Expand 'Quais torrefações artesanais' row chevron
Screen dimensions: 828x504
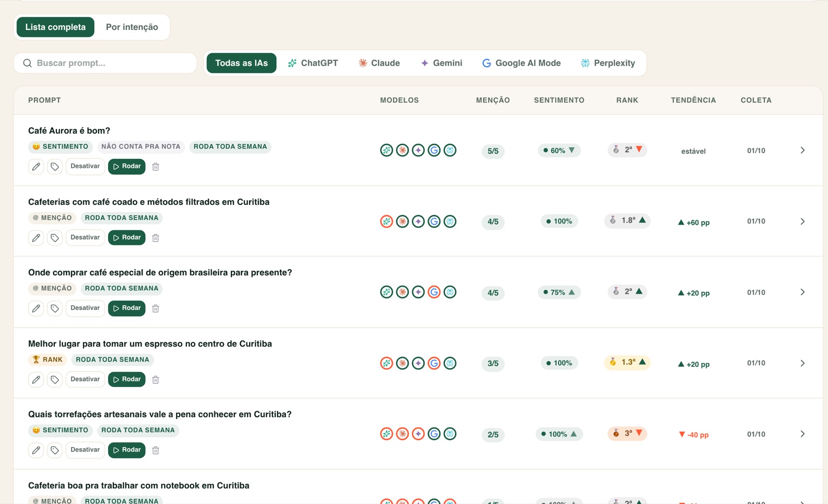click(803, 434)
